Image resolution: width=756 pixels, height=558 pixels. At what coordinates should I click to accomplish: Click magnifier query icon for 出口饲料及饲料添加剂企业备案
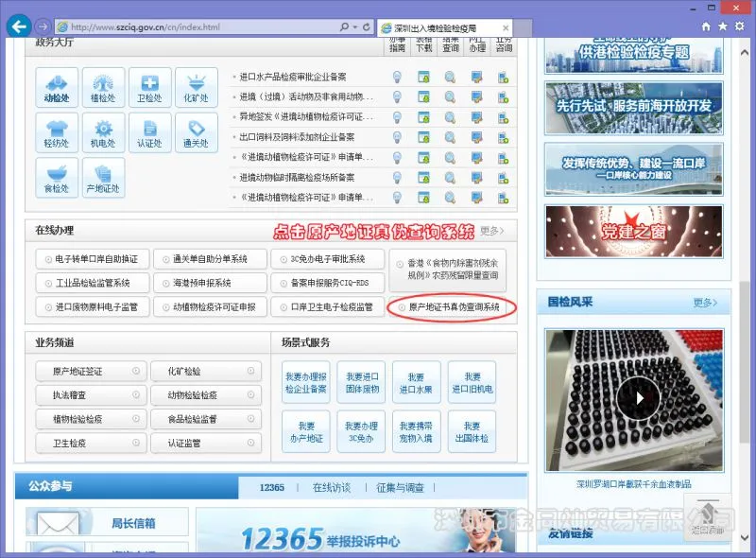450,137
